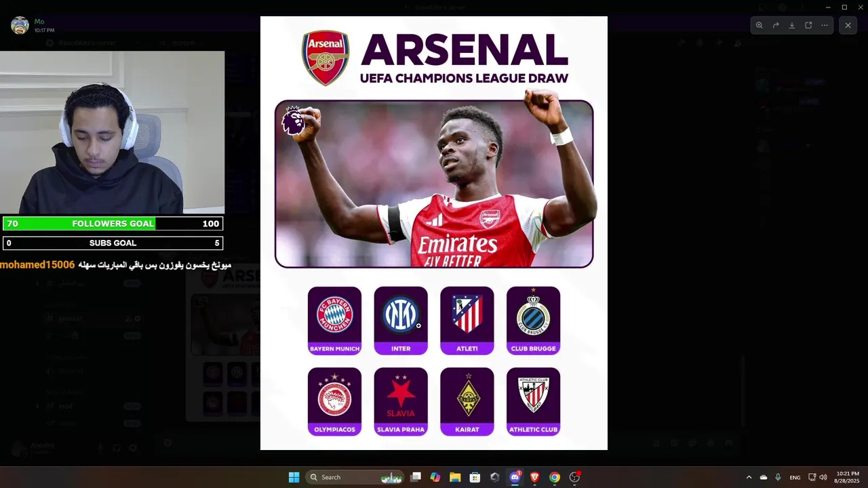
Task: Click the Slavia Praha card
Action: pyautogui.click(x=401, y=401)
